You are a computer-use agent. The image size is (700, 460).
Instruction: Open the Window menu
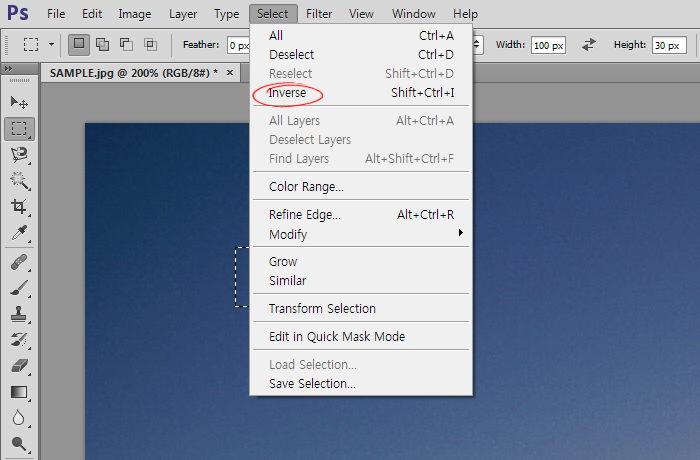click(x=414, y=14)
